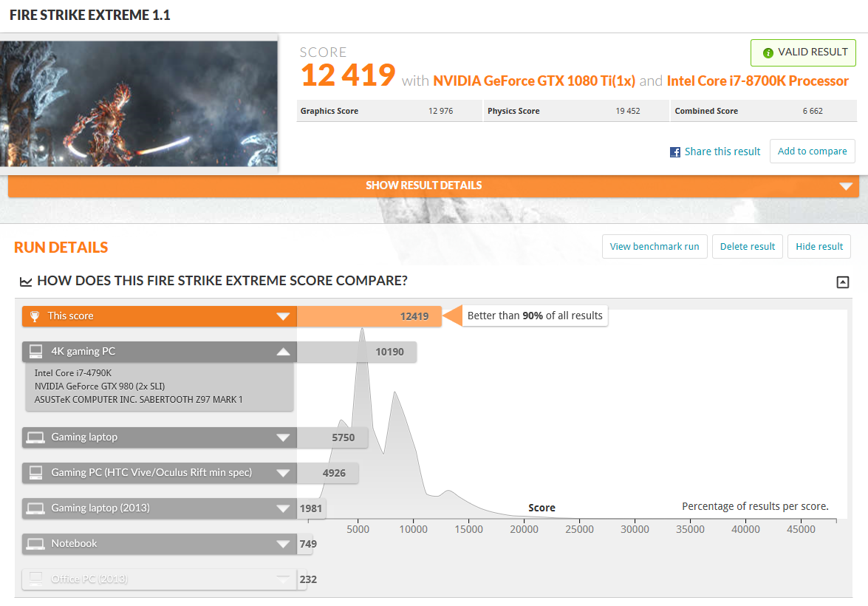Expand Show Result Details bar arrow
The image size is (868, 606).
(845, 186)
